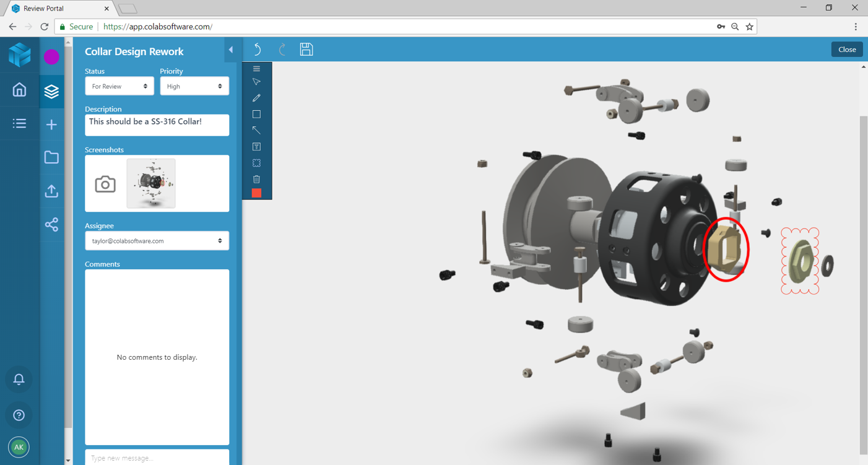868x465 pixels.
Task: Open the markup toolbar hamburger menu
Action: tap(256, 69)
